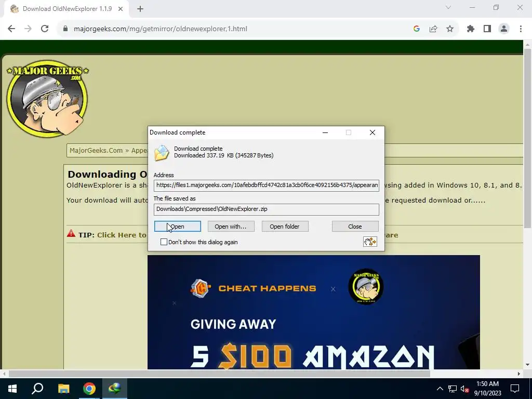This screenshot has width=532, height=399.
Task: Open Chrome three-dot menu
Action: coord(521,29)
